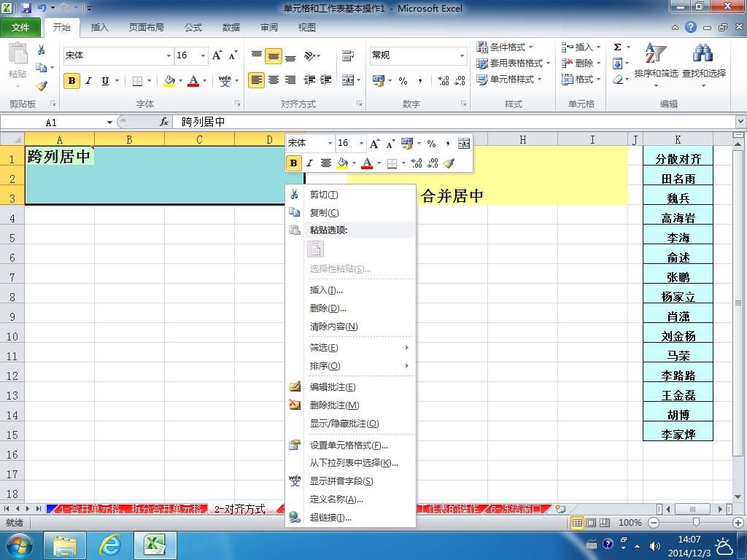Click the Cut scissors icon in ribbon

tap(42, 50)
